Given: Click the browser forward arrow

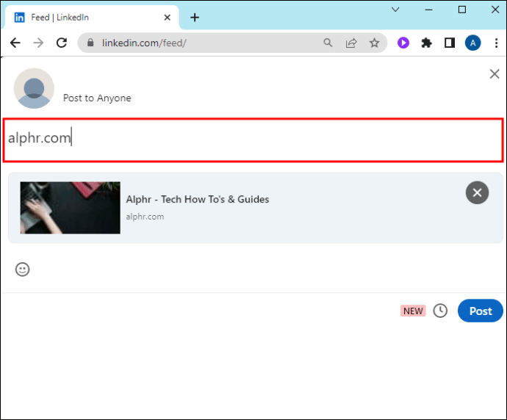Looking at the screenshot, I should click(38, 43).
